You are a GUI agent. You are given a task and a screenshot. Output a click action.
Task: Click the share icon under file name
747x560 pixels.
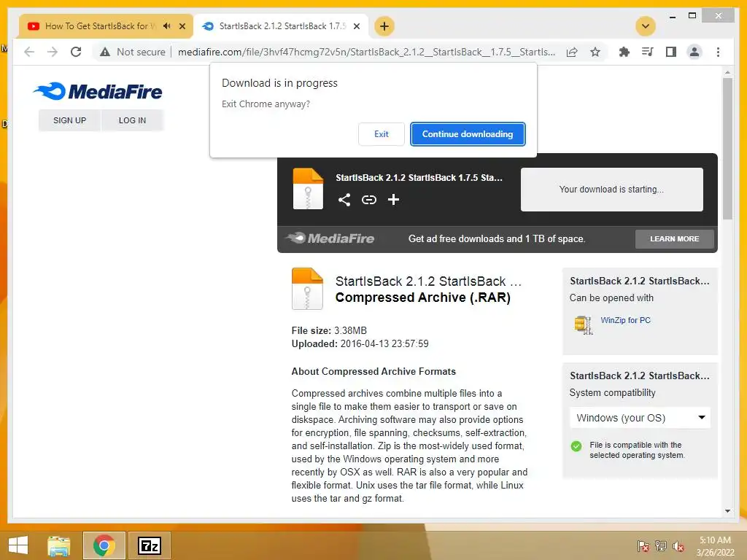[344, 200]
